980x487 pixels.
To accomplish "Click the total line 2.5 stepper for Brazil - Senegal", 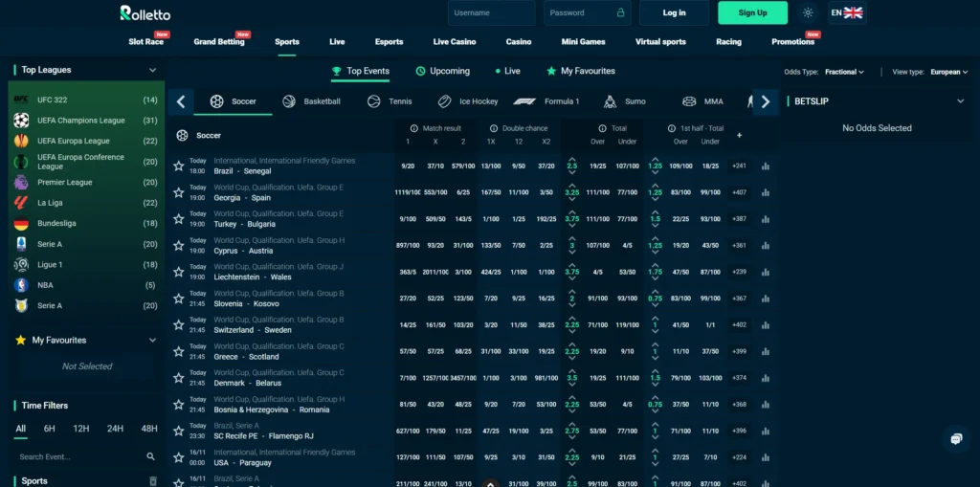I will [572, 166].
